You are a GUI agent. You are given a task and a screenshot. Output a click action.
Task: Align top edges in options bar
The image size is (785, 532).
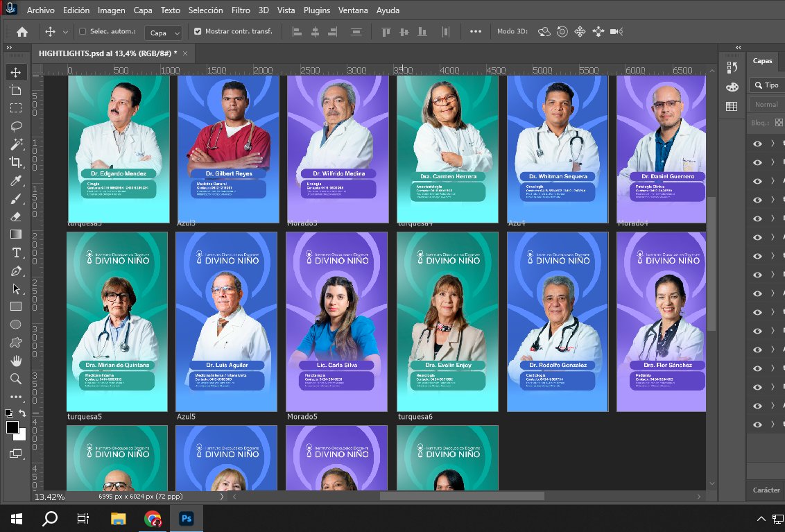click(386, 32)
